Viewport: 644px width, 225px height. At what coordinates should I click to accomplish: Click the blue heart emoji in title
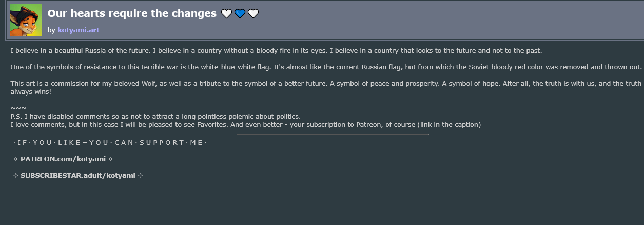point(240,14)
